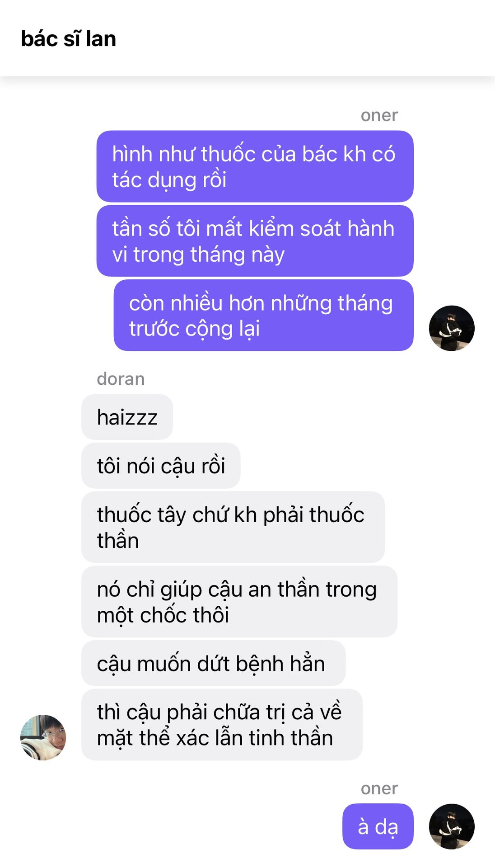Tap the "tôi nói cậu rồi" message
495x868 pixels.
161,466
